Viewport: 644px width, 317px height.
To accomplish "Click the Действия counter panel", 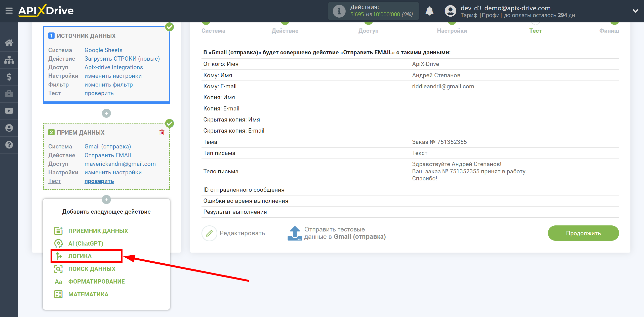I will click(x=373, y=11).
